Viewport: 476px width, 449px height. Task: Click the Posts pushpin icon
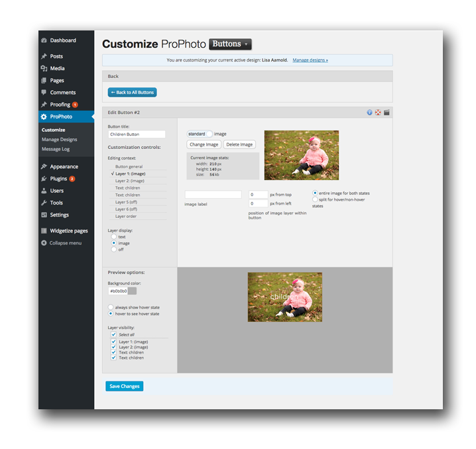44,56
